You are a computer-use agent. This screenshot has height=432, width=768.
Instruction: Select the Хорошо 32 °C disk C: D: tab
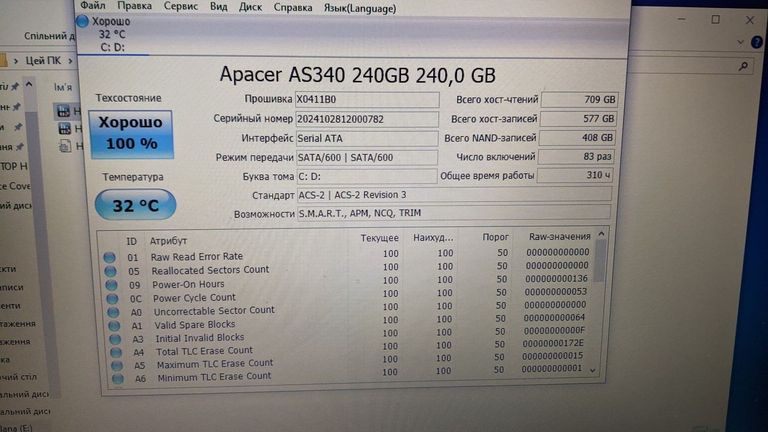click(112, 34)
